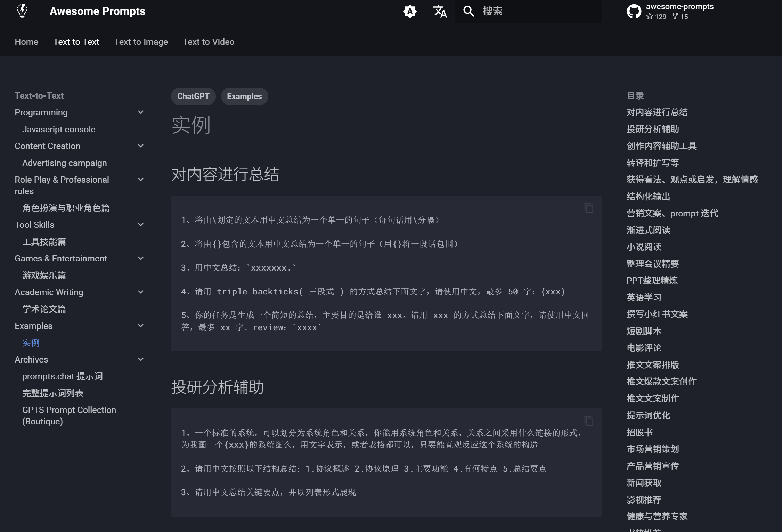Toggle the Archives section chevron
782x532 pixels.
tap(141, 359)
